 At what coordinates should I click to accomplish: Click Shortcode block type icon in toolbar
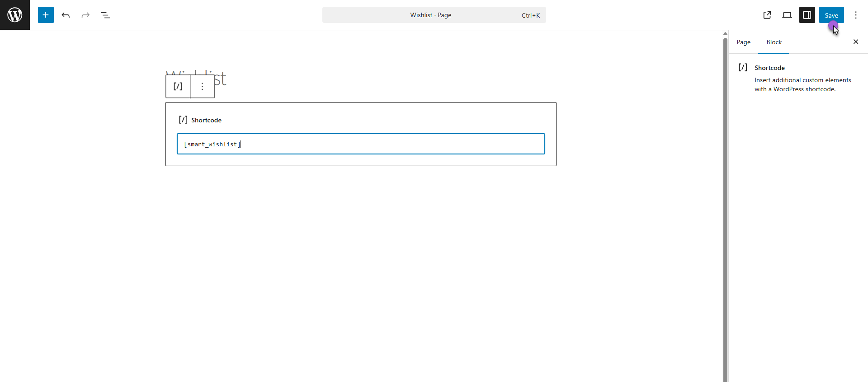pyautogui.click(x=178, y=86)
